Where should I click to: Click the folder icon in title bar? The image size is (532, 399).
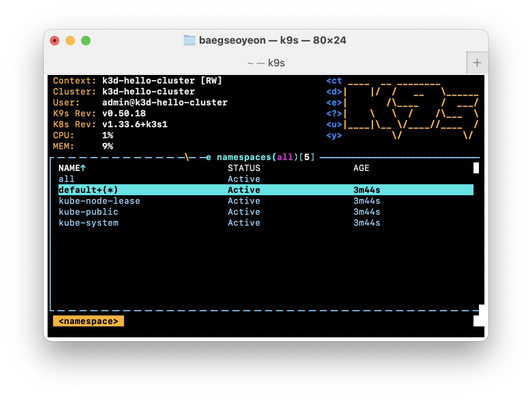[190, 40]
